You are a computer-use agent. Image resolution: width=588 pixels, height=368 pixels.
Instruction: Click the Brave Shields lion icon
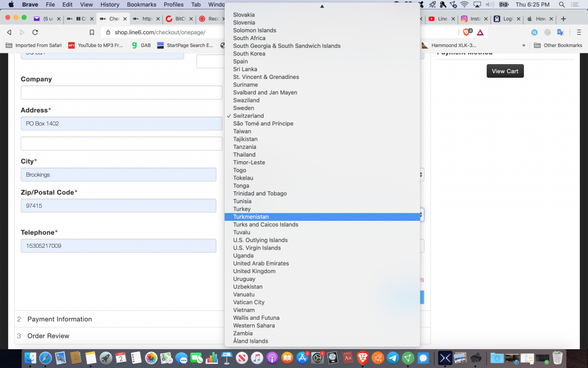click(467, 32)
